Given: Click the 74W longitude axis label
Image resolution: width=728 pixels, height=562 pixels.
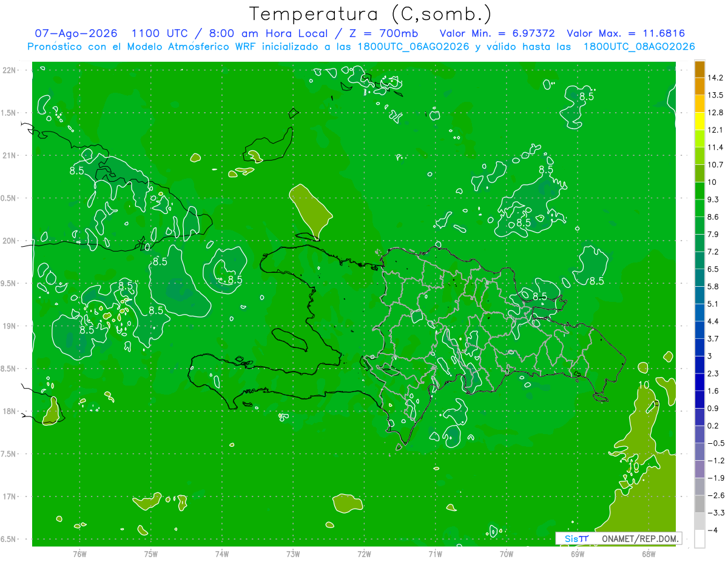Looking at the screenshot, I should [x=222, y=554].
